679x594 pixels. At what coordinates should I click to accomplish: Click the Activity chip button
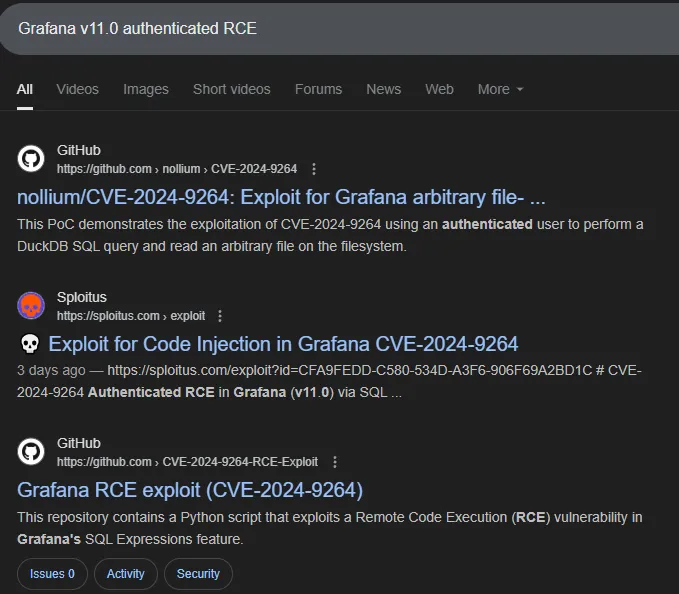tap(126, 574)
